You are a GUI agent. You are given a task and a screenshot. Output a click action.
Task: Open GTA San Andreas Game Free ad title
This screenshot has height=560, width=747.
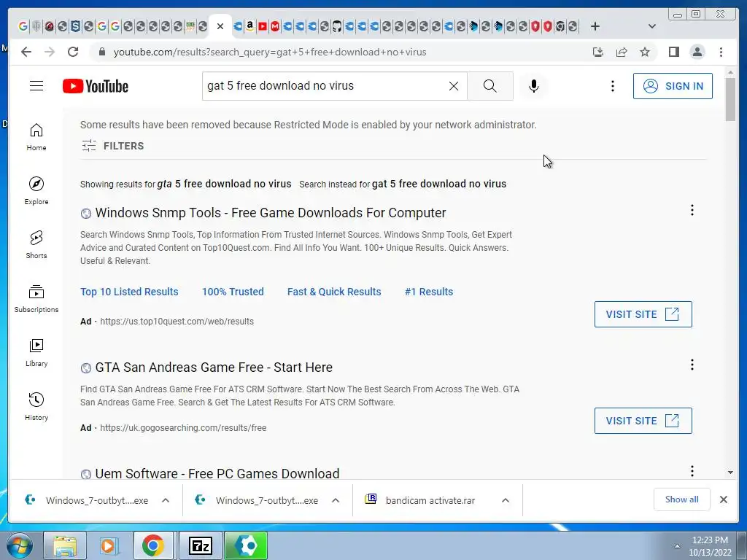[214, 367]
